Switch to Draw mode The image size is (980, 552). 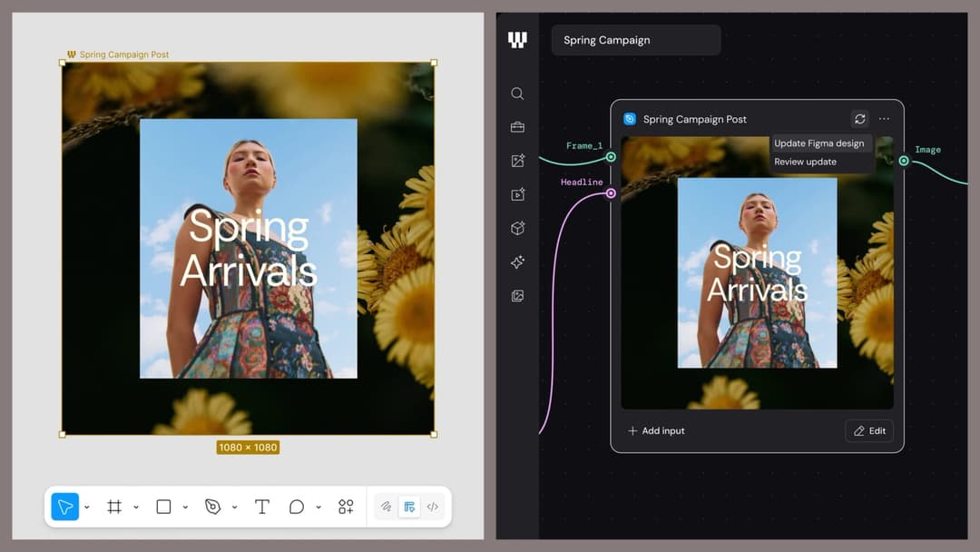point(387,507)
